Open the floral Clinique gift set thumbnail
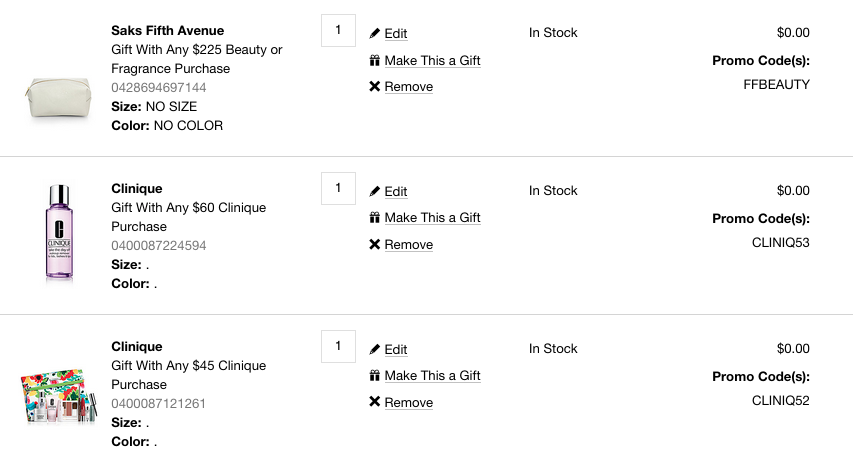This screenshot has width=853, height=471. click(x=59, y=396)
